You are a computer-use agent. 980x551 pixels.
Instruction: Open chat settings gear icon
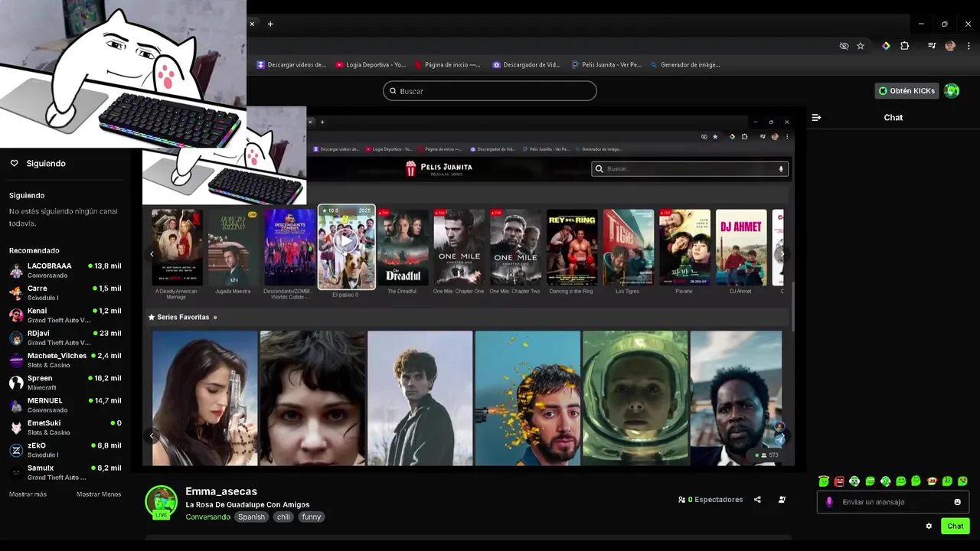[x=929, y=526]
